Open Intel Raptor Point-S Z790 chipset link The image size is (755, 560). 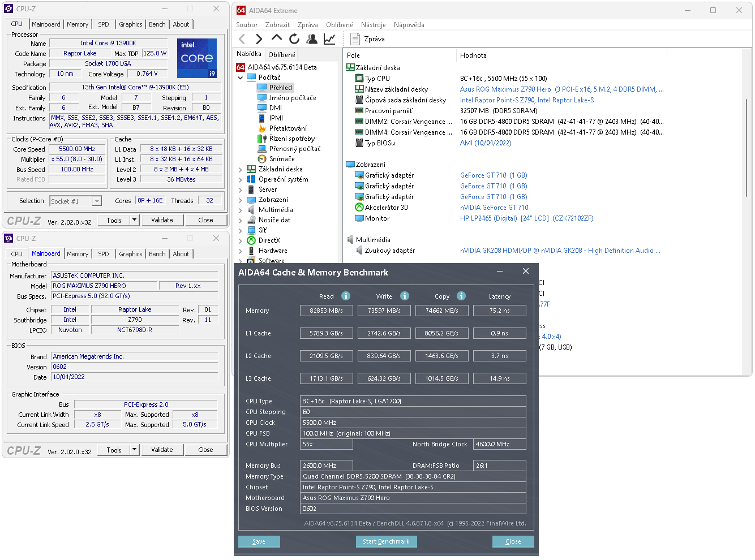click(527, 100)
